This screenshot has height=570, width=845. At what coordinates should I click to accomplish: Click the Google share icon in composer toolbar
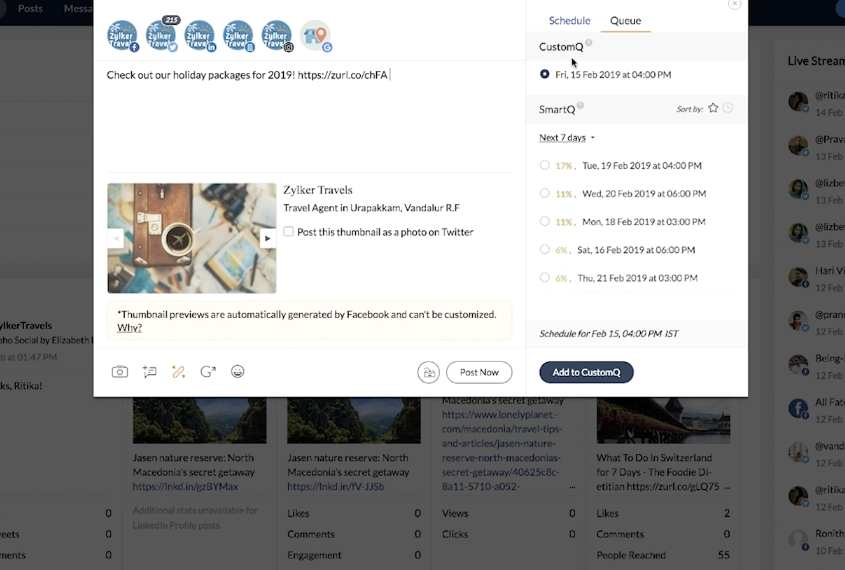(208, 372)
